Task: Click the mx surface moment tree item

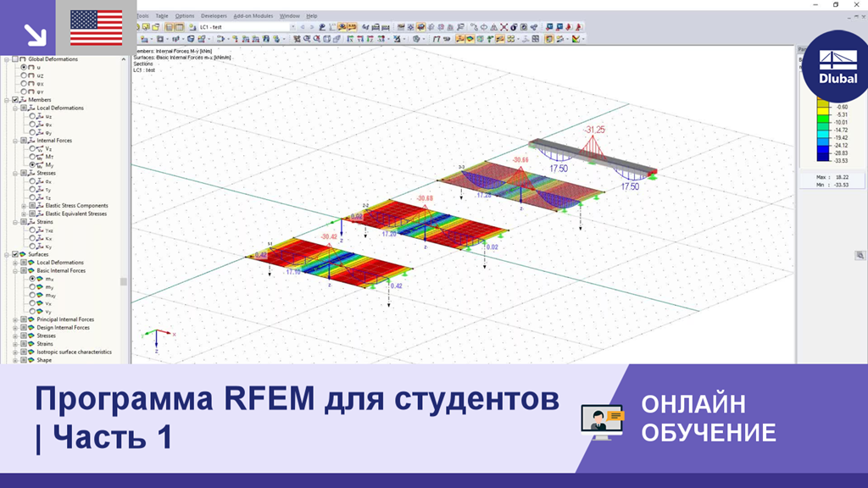Action: point(49,279)
